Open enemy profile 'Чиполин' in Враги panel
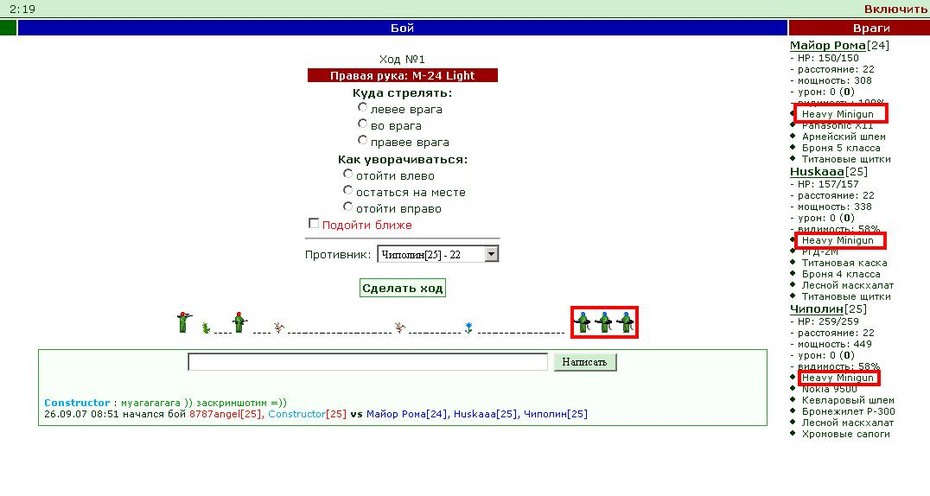This screenshot has width=930, height=496. pyautogui.click(x=817, y=309)
